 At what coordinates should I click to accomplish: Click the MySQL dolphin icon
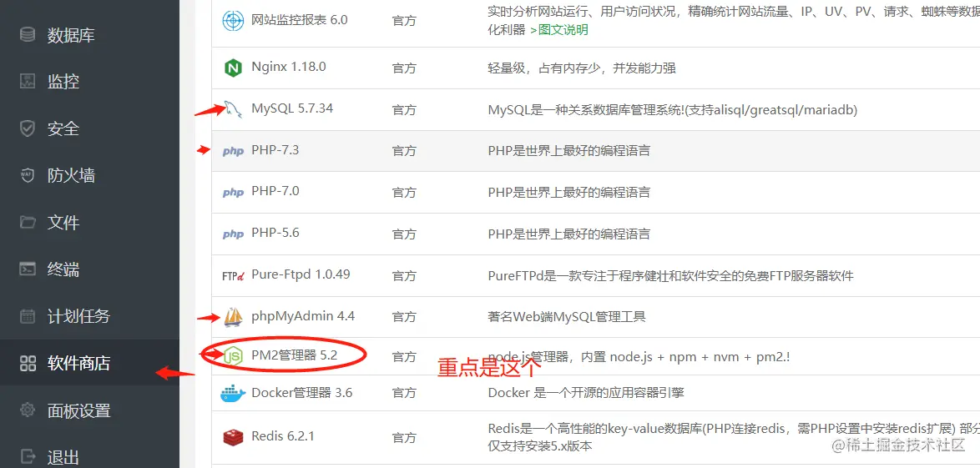[x=233, y=109]
